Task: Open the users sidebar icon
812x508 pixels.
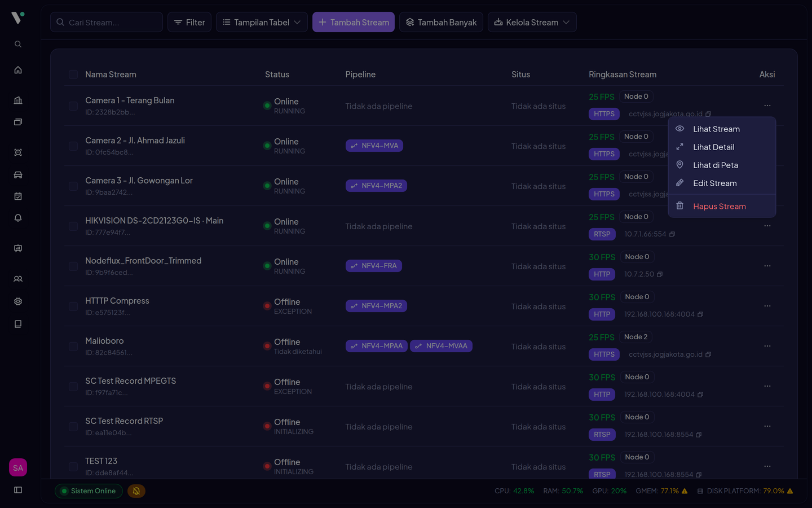Action: pyautogui.click(x=18, y=279)
